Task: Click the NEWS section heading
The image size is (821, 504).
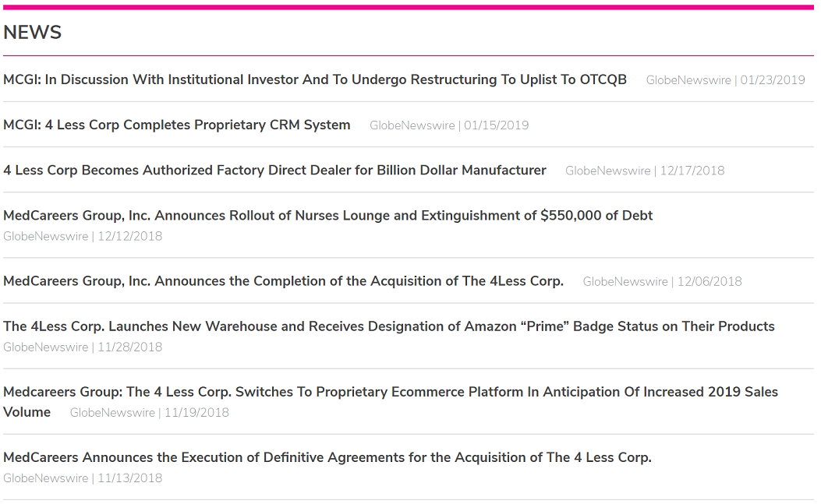Action: [x=33, y=33]
